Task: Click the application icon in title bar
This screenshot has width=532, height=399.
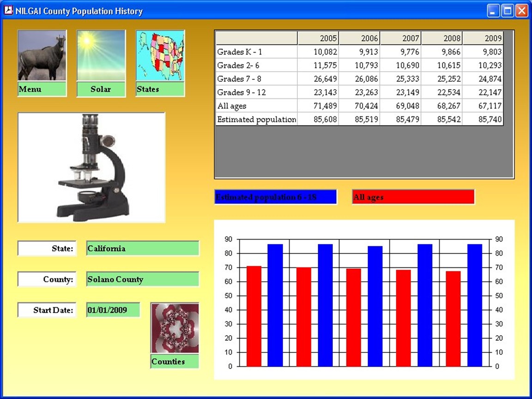Action: click(8, 11)
